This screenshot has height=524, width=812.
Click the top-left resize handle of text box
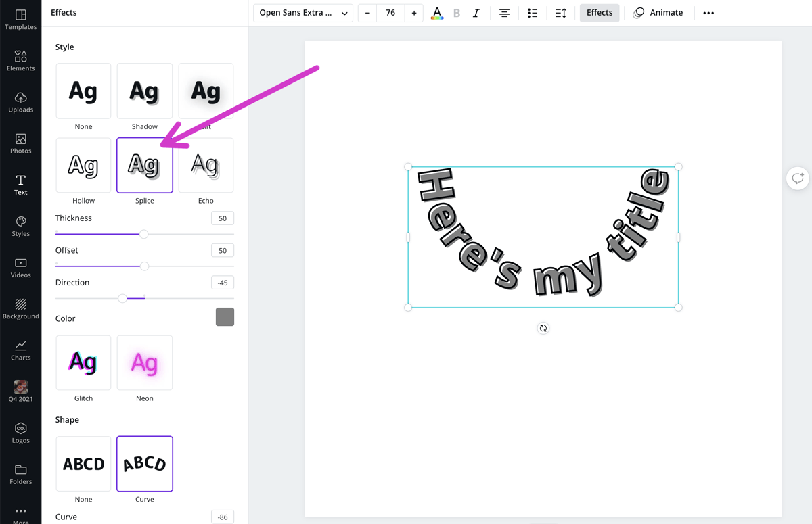[408, 167]
